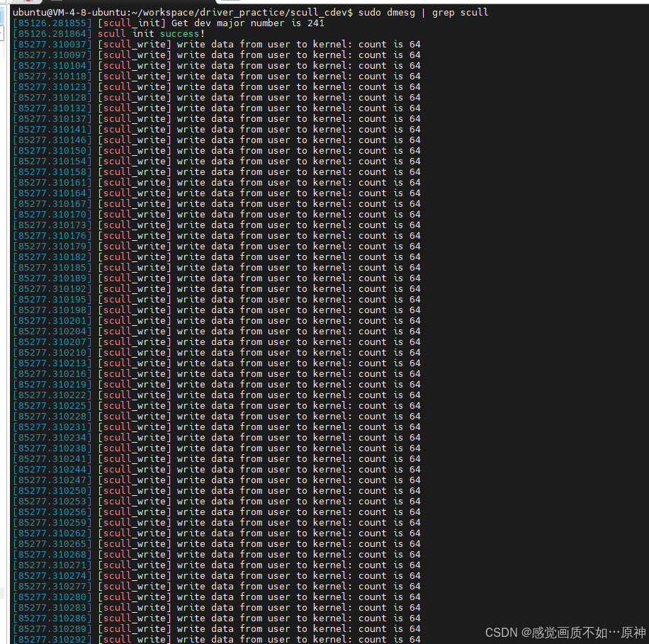
Task: Click the log line stamped 85277.310201
Action: point(217,321)
